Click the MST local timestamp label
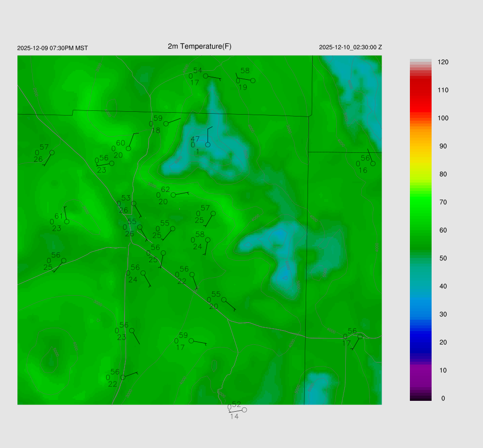 click(x=52, y=48)
